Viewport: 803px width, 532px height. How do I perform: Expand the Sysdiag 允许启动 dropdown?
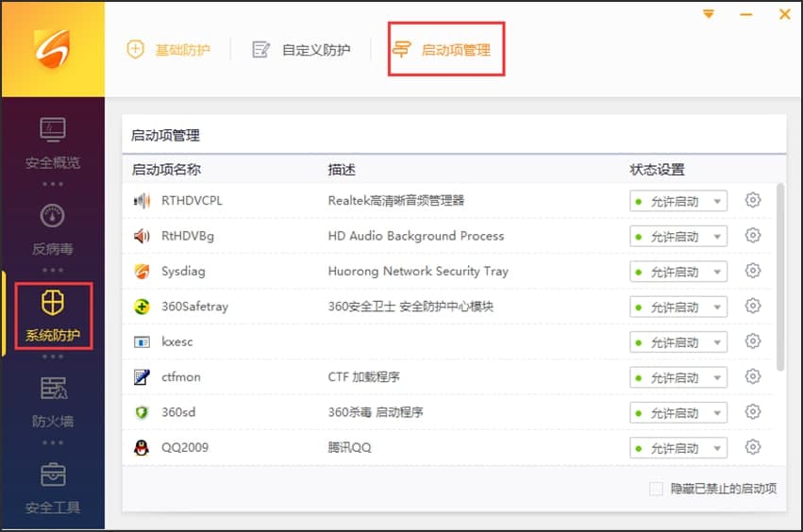coord(678,272)
